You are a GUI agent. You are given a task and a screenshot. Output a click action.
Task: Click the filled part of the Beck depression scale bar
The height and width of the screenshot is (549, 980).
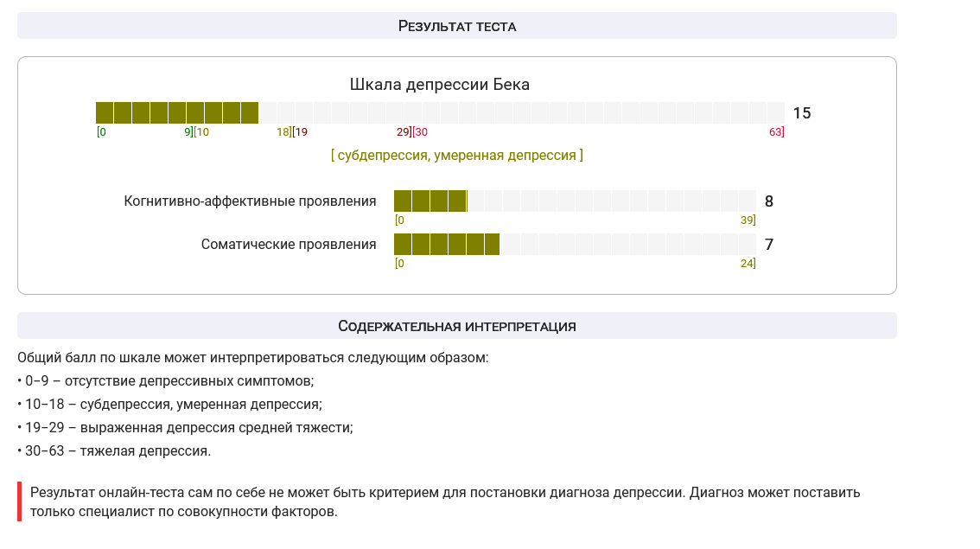click(177, 113)
